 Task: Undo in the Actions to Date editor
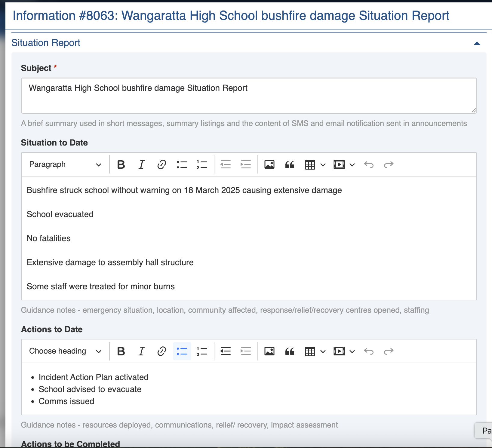(368, 351)
